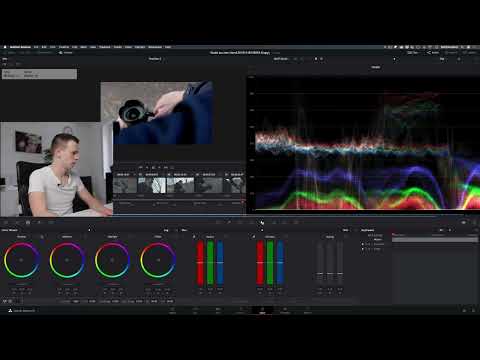The height and width of the screenshot is (360, 480).
Task: Open the Key palette icon
Action: click(274, 222)
